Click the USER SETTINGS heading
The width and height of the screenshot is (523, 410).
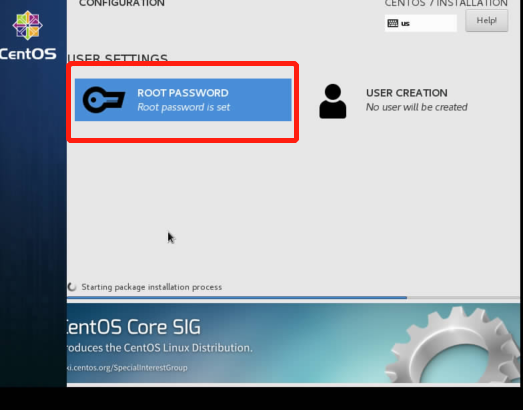pyautogui.click(x=117, y=58)
